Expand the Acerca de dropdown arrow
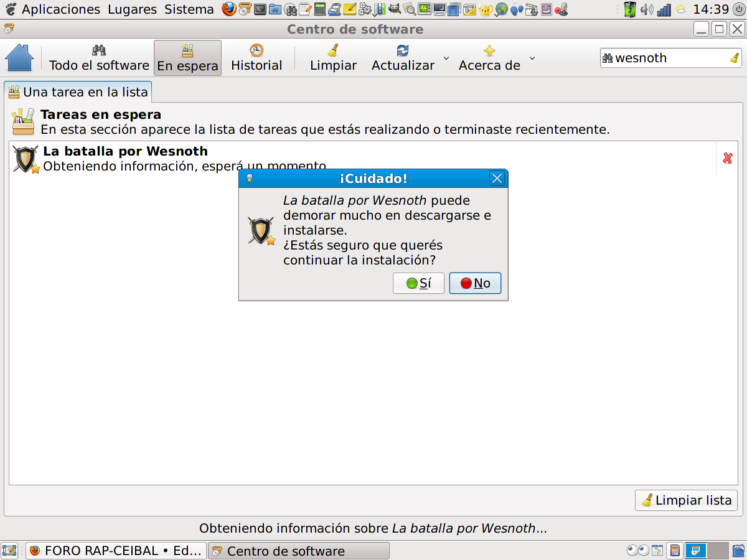 pos(532,58)
